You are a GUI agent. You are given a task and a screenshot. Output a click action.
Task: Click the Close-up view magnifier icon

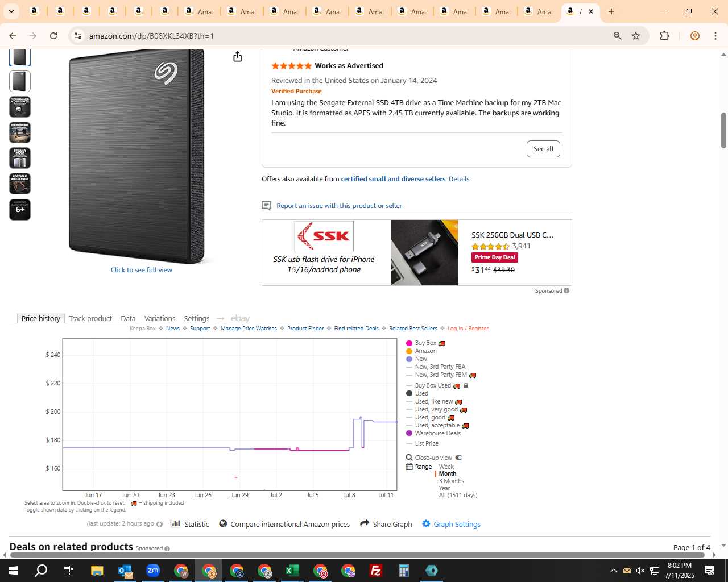409,458
